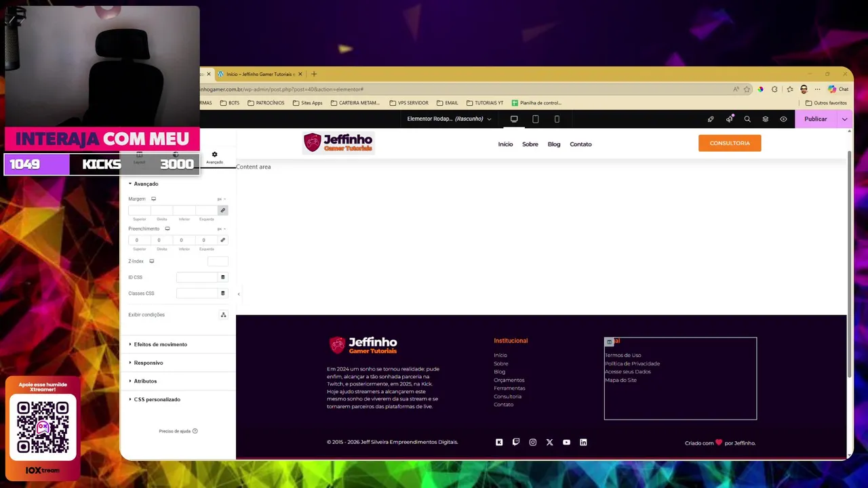
Task: Open Margem responsive device icon
Action: click(153, 199)
